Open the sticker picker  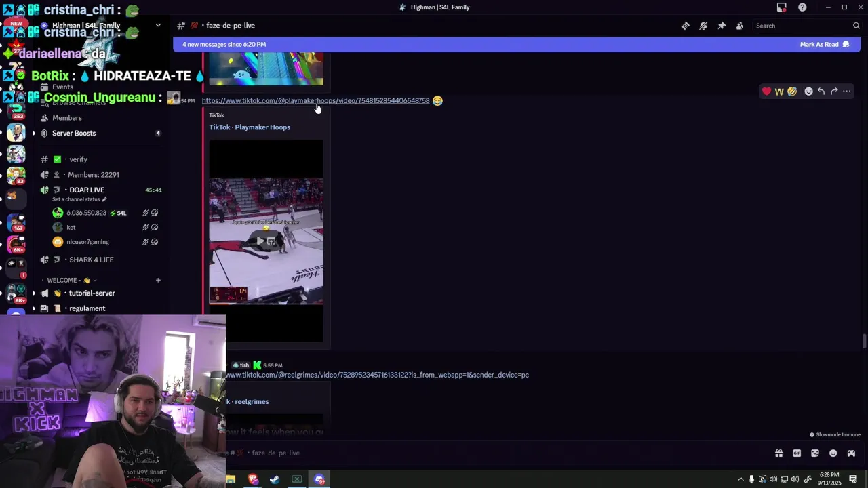tap(815, 453)
